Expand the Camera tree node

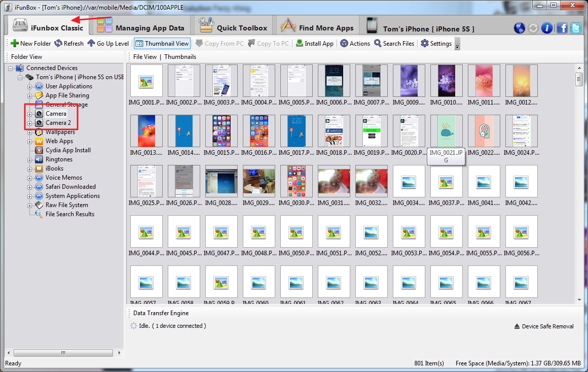[x=30, y=114]
